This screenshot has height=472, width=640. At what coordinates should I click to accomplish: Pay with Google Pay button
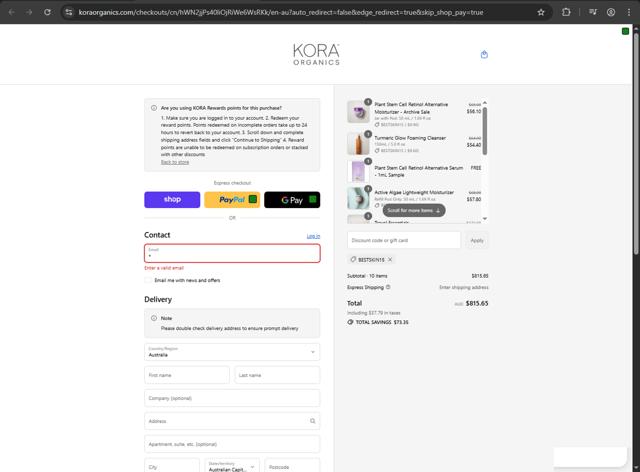pos(292,200)
